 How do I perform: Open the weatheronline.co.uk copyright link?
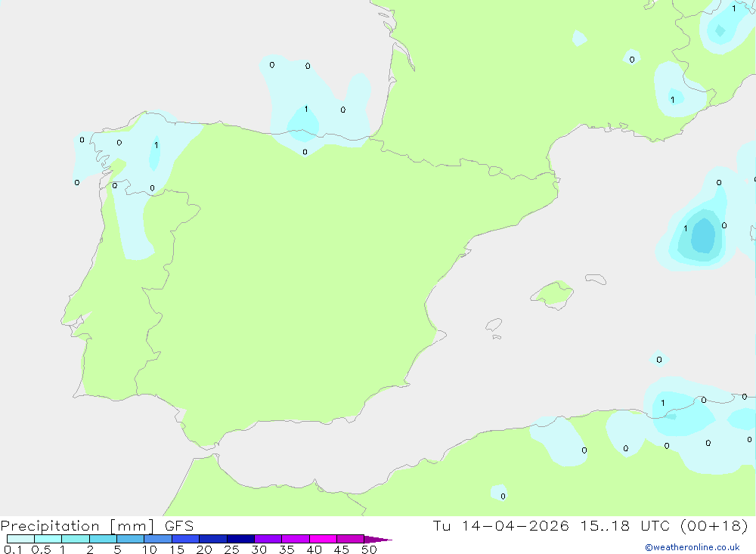pos(692,547)
